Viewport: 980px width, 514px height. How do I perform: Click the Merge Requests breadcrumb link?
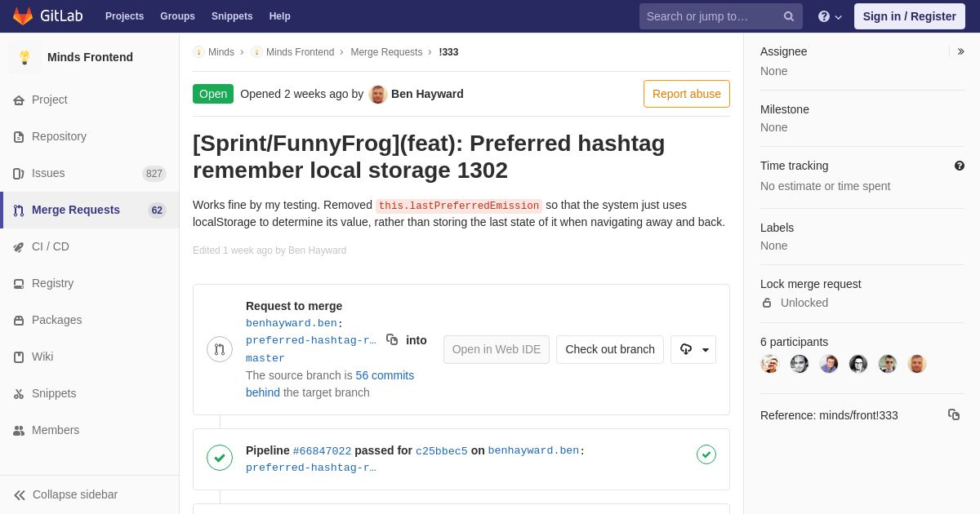[386, 52]
